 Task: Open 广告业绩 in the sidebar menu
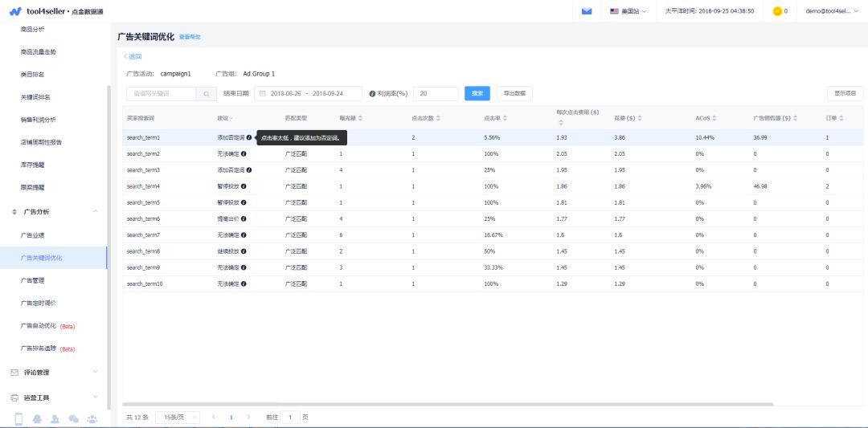[32, 234]
